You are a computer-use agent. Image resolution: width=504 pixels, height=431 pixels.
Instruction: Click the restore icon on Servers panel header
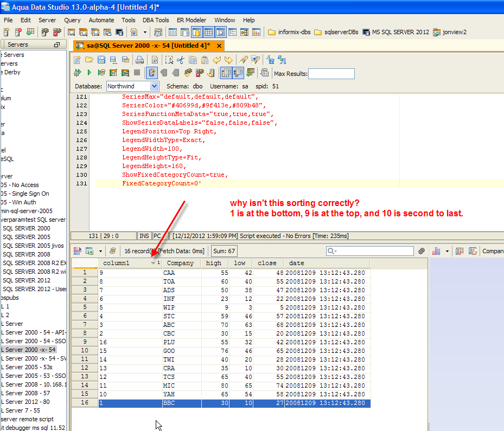pyautogui.click(x=57, y=44)
